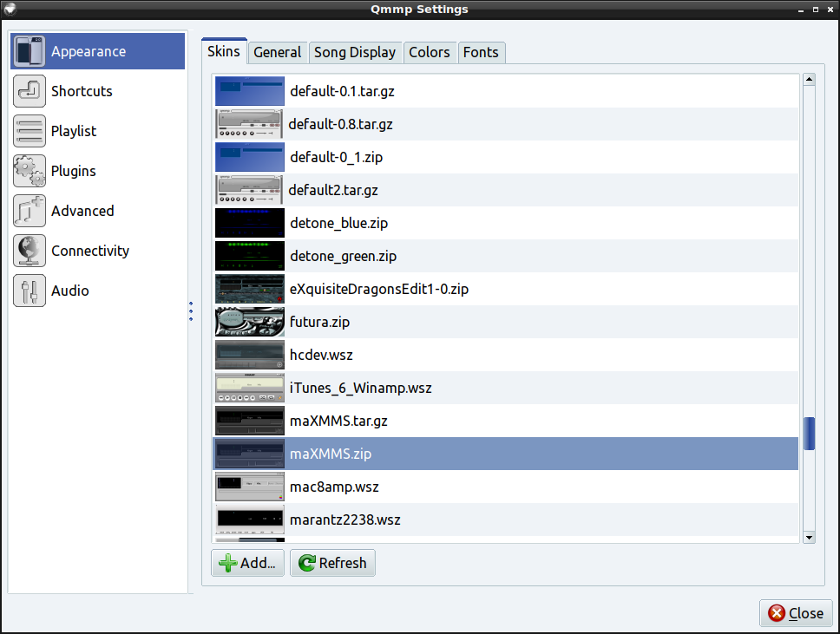The width and height of the screenshot is (840, 634).
Task: Open Connectivity globe icon
Action: 30,251
